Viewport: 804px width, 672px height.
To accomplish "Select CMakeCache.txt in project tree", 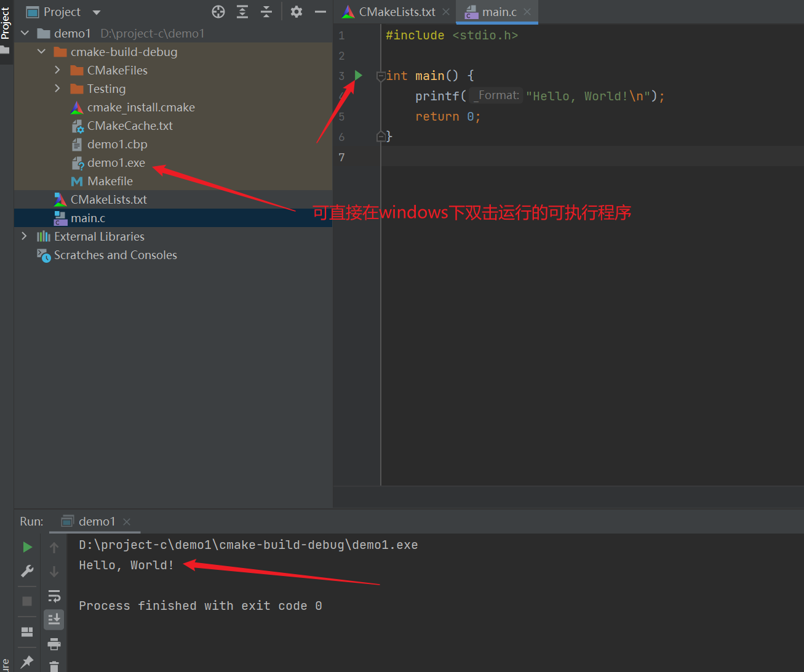I will pos(130,126).
